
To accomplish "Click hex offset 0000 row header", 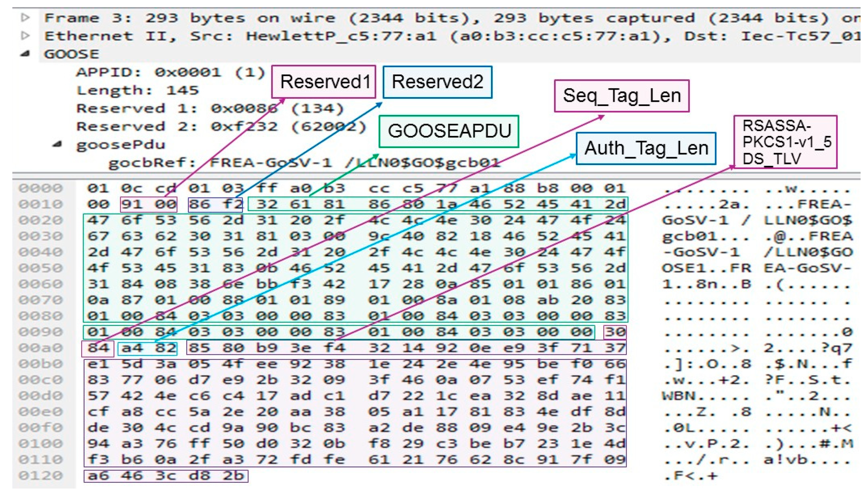I will click(x=41, y=188).
